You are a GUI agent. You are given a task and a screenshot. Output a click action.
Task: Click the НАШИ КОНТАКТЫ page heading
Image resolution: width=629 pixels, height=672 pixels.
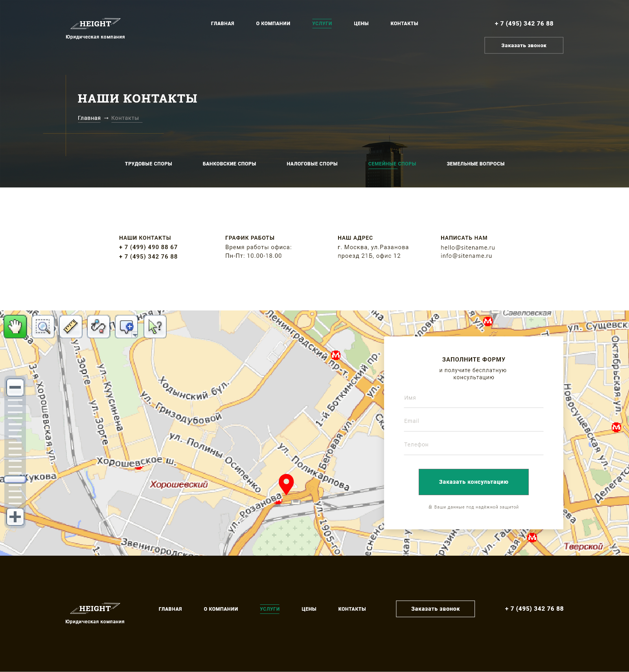pyautogui.click(x=138, y=98)
